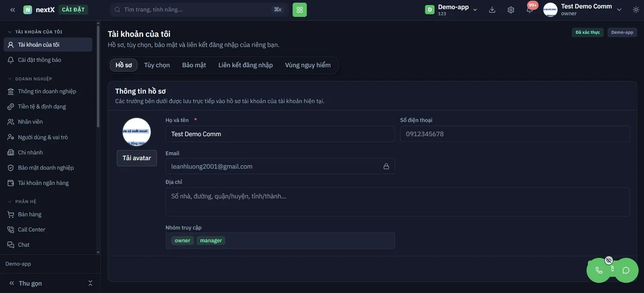Click the nextX logo icon

click(27, 9)
